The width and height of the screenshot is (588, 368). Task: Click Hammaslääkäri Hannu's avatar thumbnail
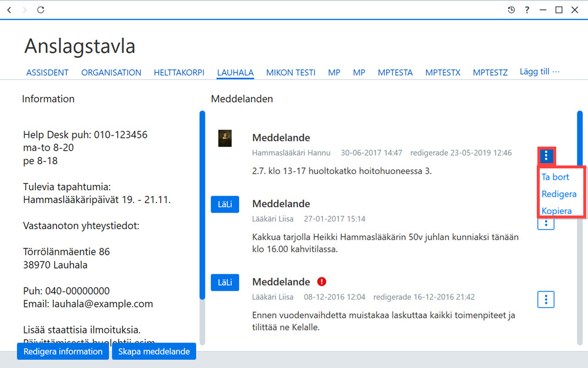coord(225,138)
